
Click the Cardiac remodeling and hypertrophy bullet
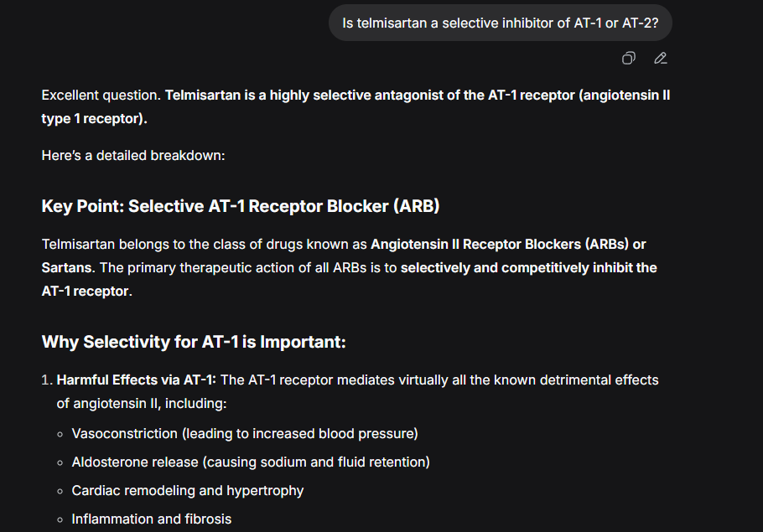tap(187, 491)
